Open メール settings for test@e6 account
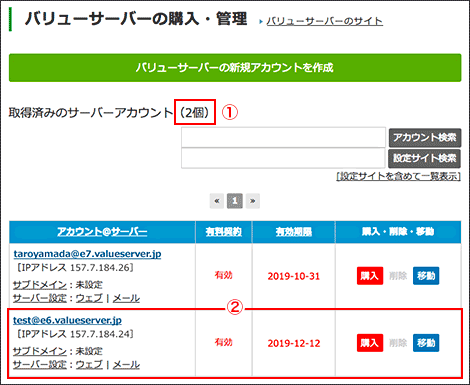The image size is (470, 385). [126, 364]
